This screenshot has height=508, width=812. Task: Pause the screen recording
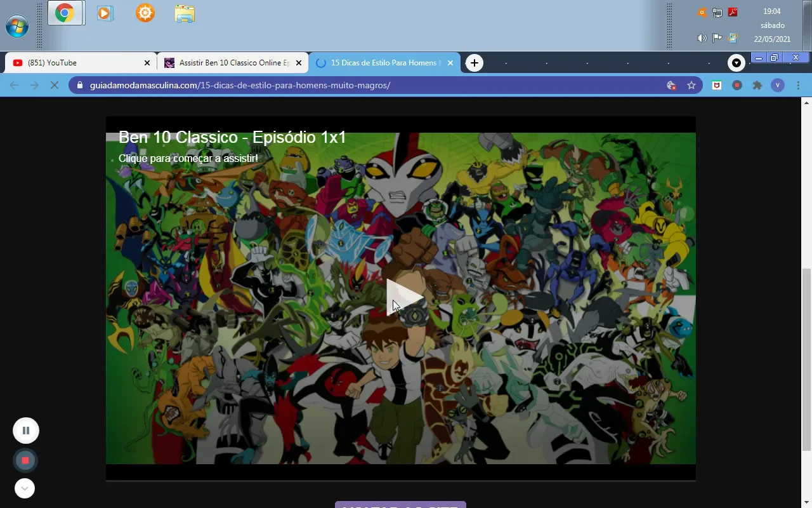(x=26, y=431)
